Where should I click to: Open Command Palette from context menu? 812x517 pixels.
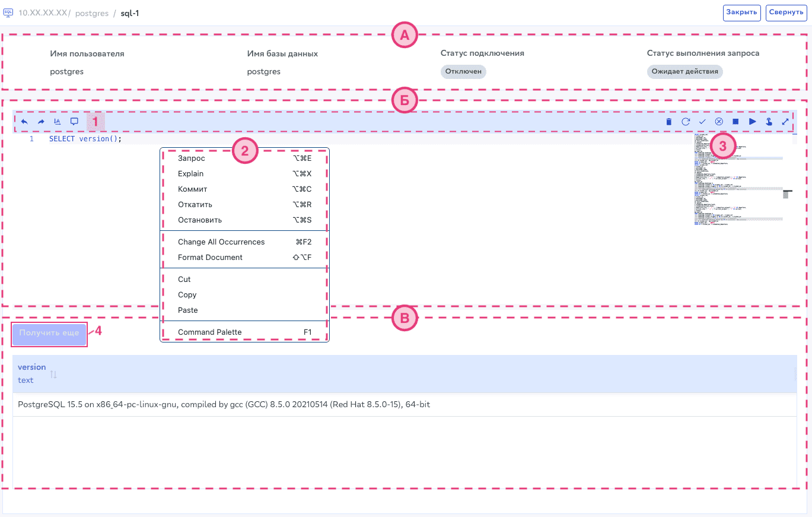coord(209,332)
